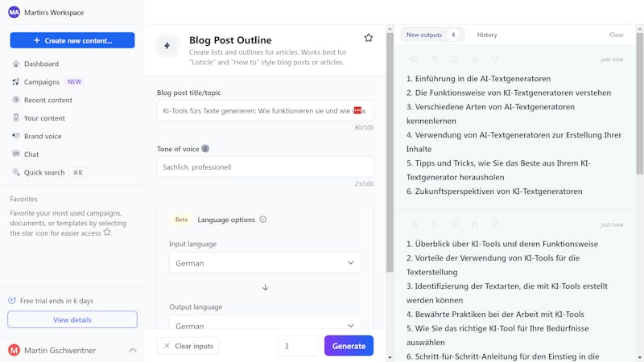Thumbs down the first output

495,59
